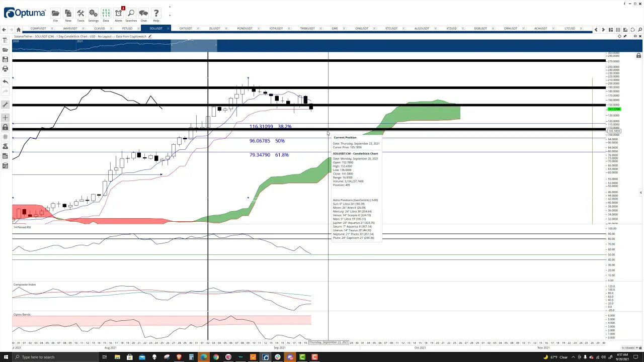
Task: Switch to the COMPUSDT tab
Action: (38, 29)
